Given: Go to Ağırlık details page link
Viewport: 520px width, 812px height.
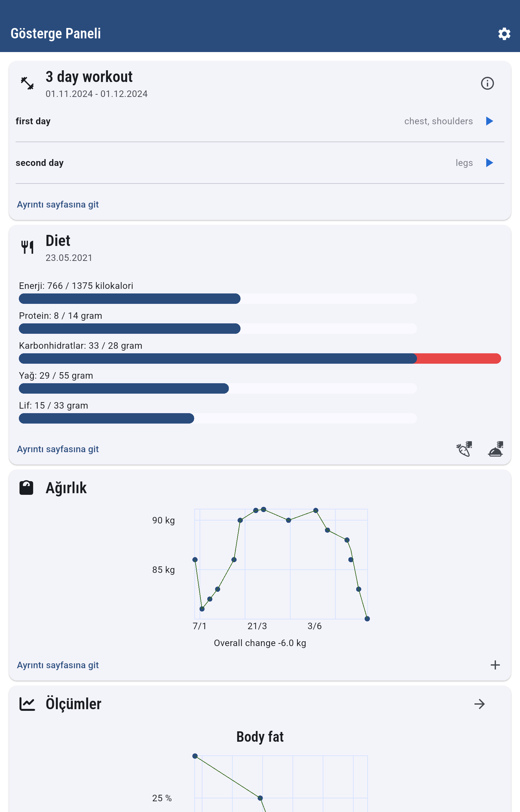Looking at the screenshot, I should [58, 665].
